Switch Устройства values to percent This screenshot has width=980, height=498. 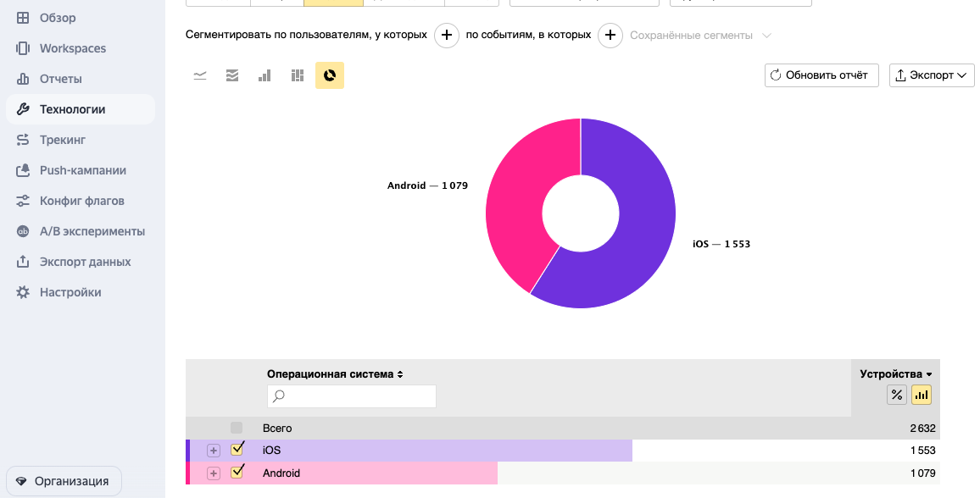tap(897, 395)
